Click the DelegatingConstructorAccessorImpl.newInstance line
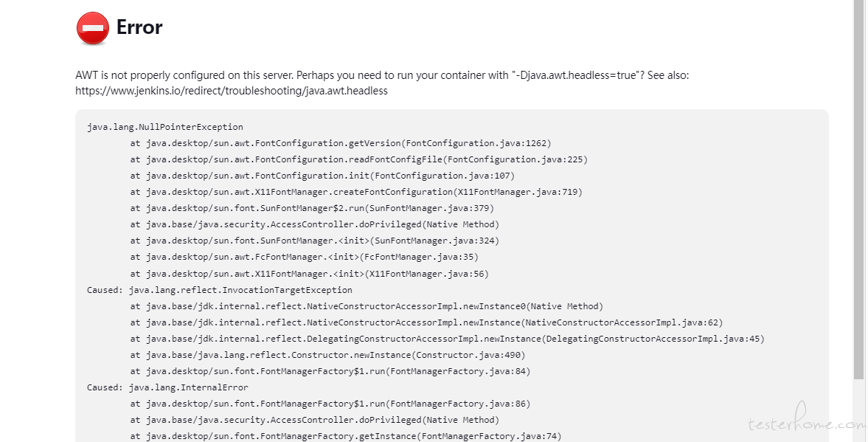 pos(448,339)
